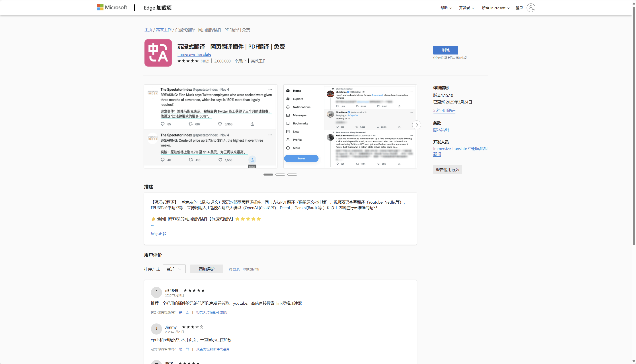Click Jimmy's three-star review rating

[x=192, y=327]
